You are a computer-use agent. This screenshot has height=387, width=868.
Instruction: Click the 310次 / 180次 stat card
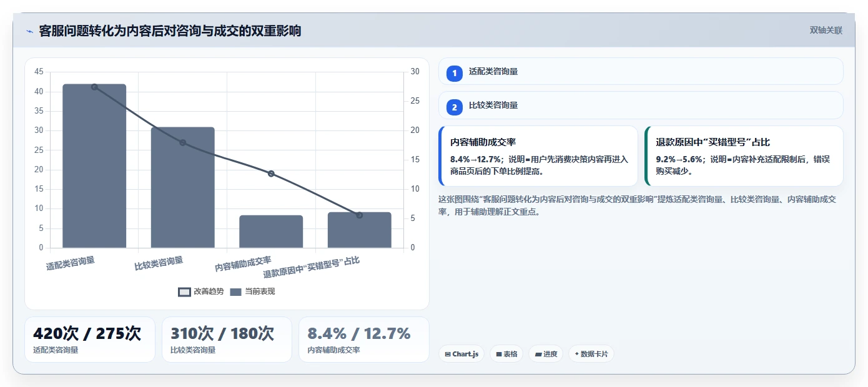[x=227, y=340]
